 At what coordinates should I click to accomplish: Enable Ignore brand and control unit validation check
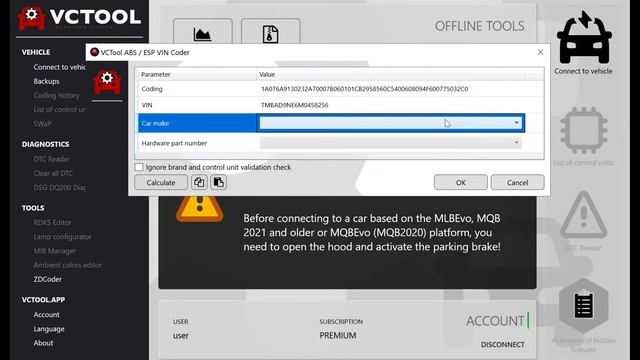(139, 167)
